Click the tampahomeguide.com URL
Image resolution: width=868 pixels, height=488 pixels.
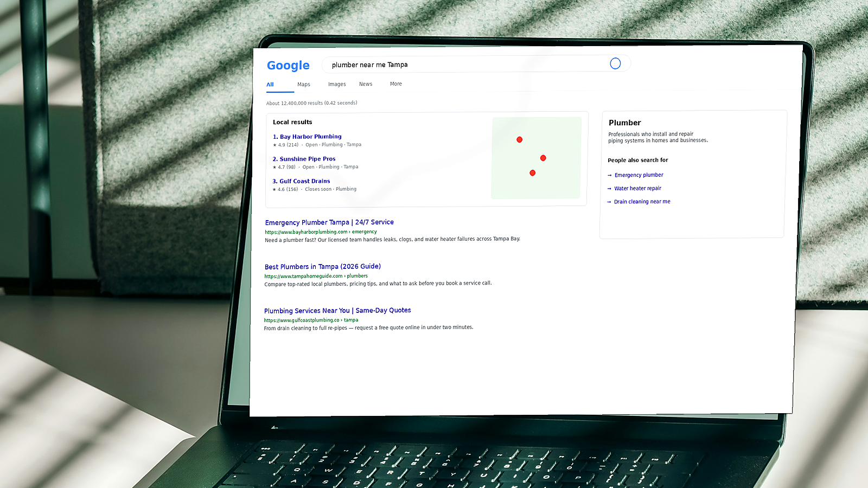pyautogui.click(x=316, y=276)
